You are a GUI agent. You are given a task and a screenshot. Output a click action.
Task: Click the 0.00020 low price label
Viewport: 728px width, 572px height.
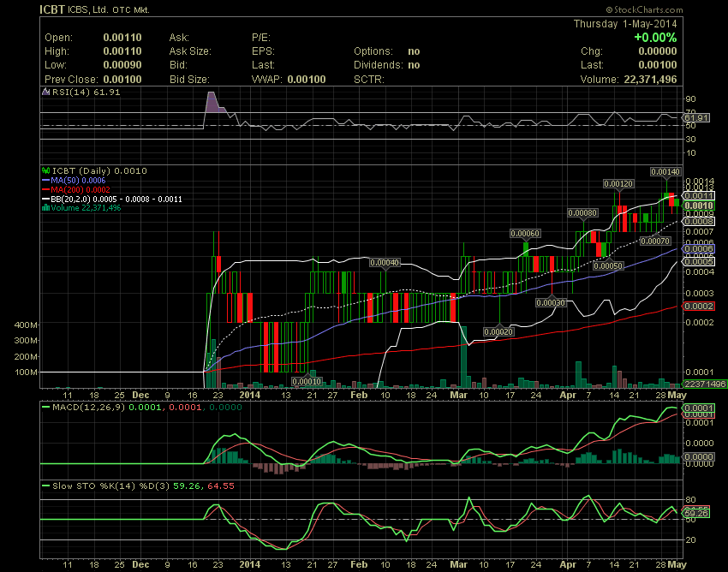coord(498,332)
